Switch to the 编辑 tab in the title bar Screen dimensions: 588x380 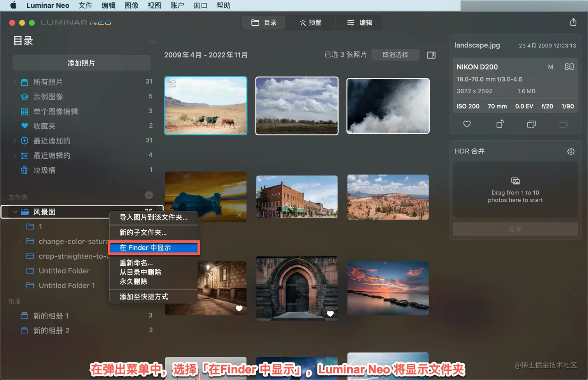point(359,23)
